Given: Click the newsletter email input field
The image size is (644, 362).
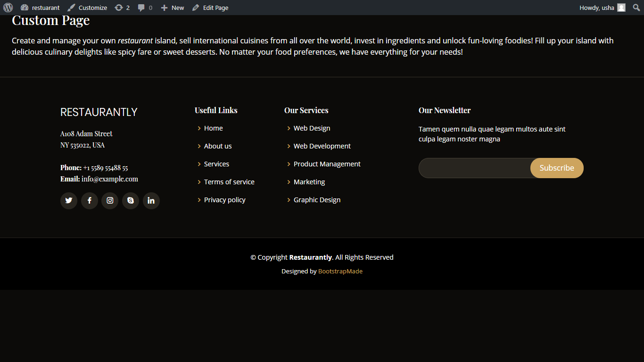Looking at the screenshot, I should (475, 168).
